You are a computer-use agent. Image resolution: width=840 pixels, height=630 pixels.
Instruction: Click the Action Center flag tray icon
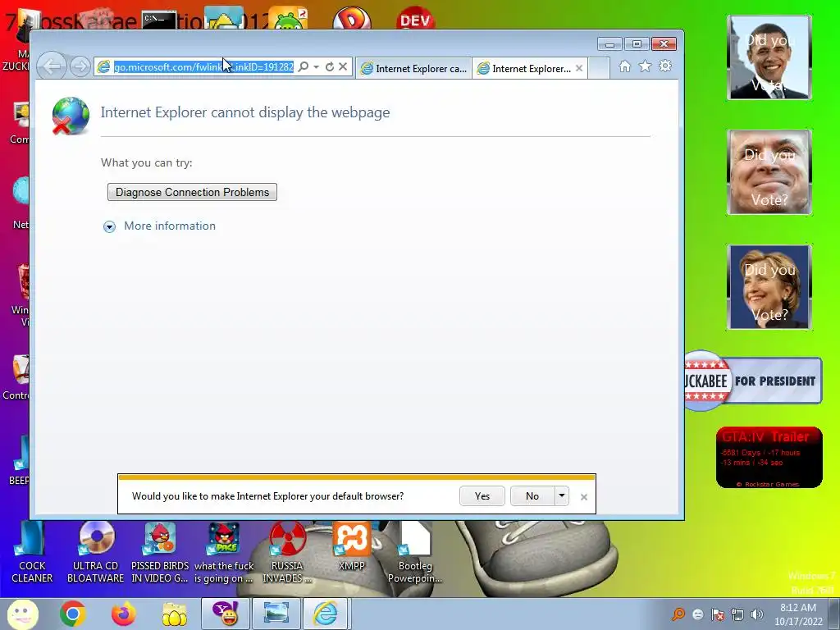718,614
